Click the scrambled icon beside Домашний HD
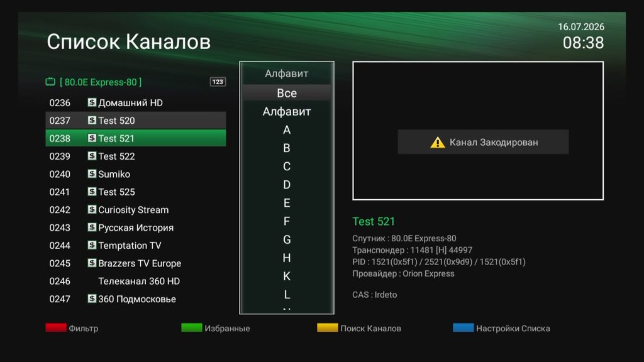 pos(92,102)
